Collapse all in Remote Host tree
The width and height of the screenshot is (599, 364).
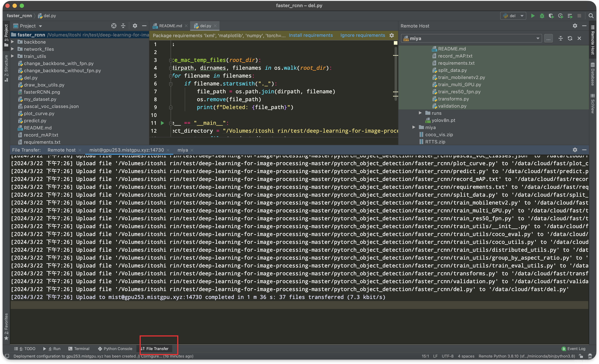[x=561, y=38]
